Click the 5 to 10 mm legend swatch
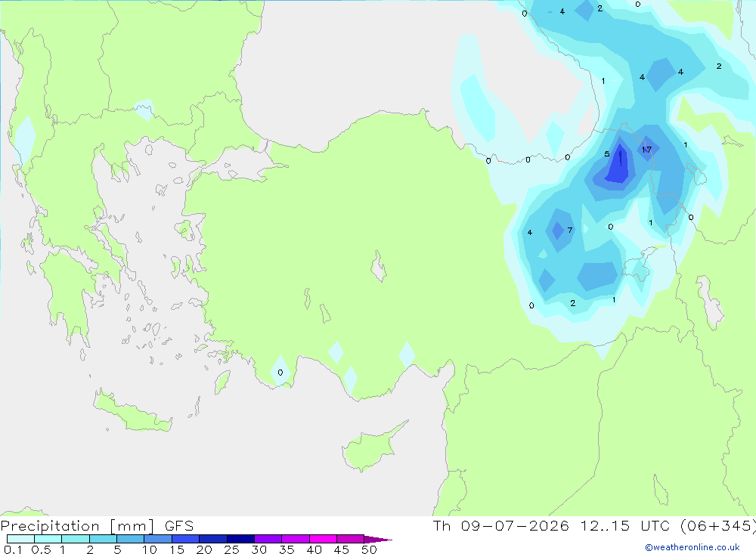Image resolution: width=756 pixels, height=554 pixels. point(131,539)
